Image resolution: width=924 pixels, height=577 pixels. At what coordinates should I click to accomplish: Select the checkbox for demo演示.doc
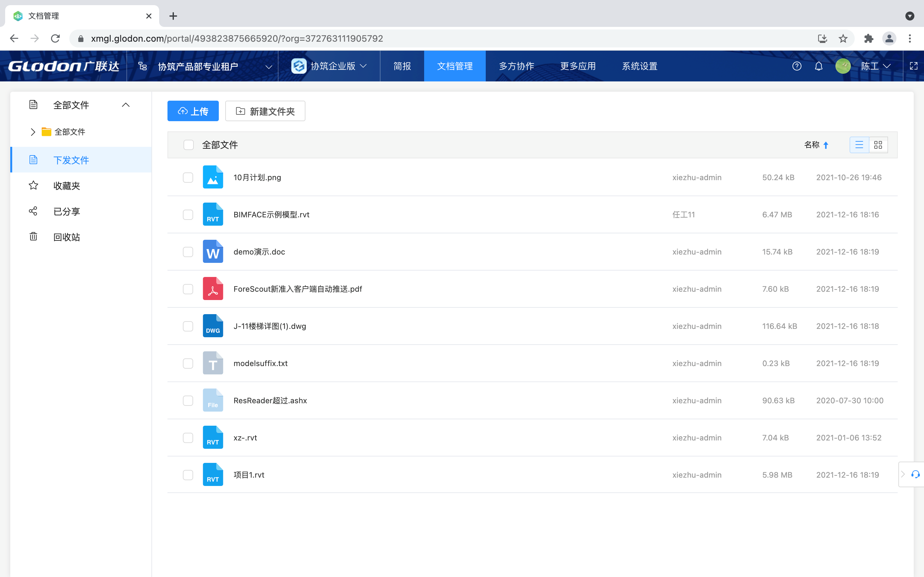(188, 252)
